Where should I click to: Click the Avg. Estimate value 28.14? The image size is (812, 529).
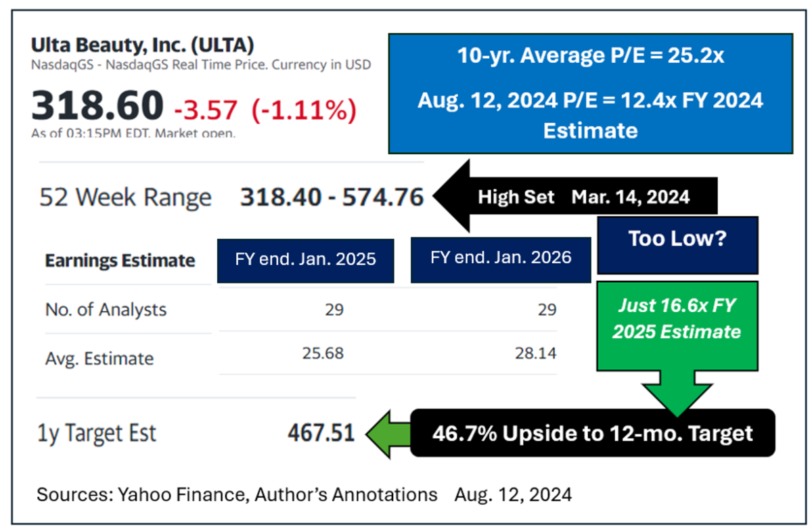coord(539,353)
